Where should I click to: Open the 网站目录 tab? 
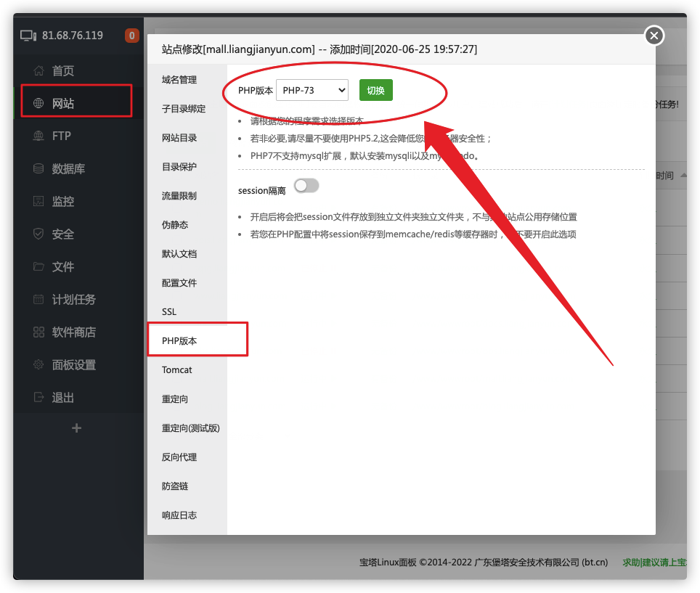(x=179, y=138)
